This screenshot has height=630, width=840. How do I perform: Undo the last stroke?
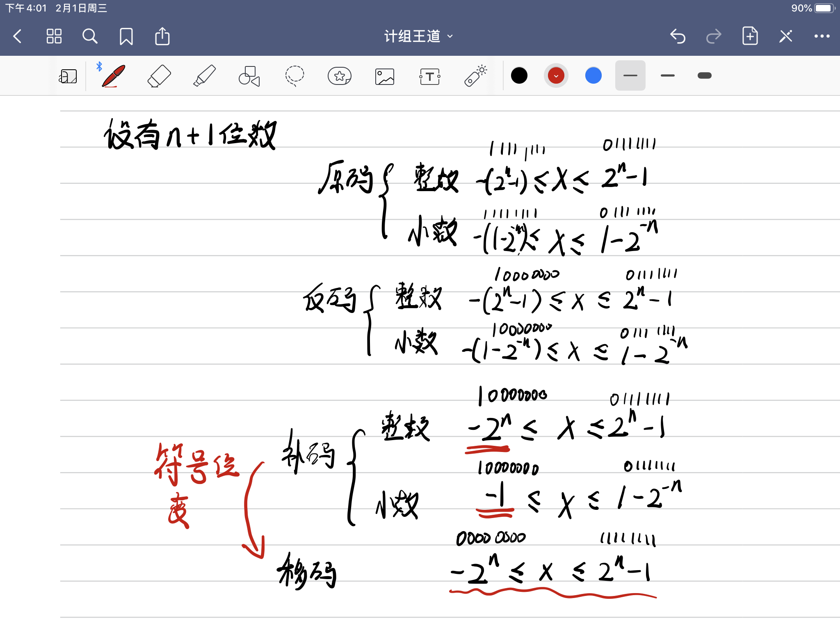(678, 36)
